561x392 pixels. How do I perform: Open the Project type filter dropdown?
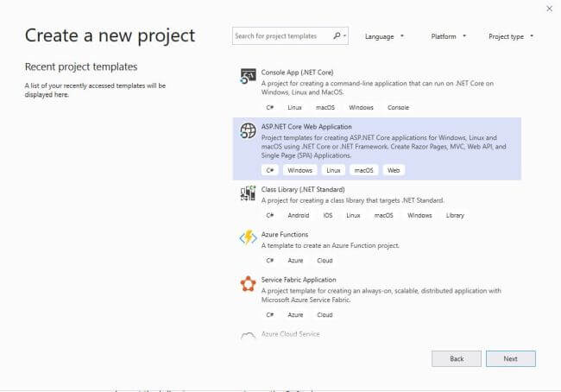click(511, 36)
